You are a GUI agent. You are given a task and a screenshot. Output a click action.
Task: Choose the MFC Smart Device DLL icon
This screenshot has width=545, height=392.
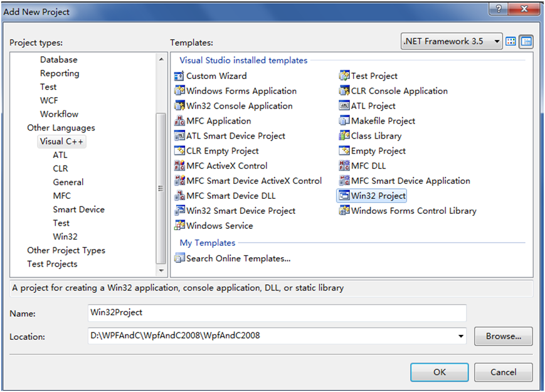[179, 195]
